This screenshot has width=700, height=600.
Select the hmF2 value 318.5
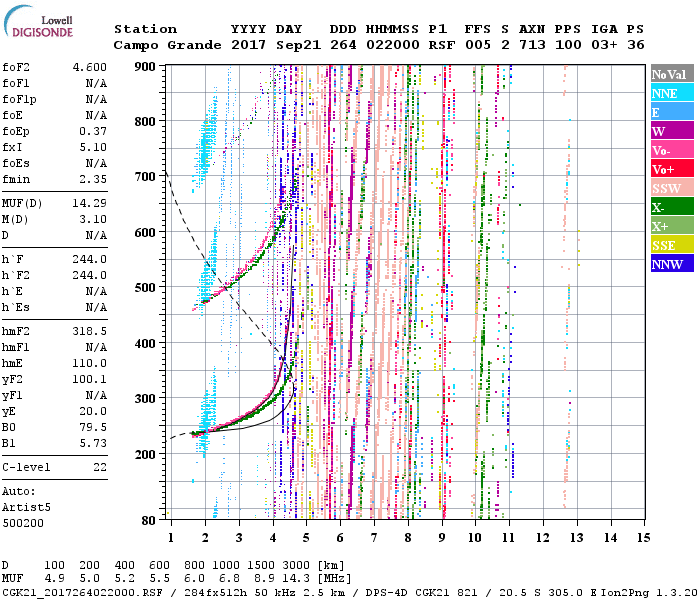pyautogui.click(x=88, y=329)
